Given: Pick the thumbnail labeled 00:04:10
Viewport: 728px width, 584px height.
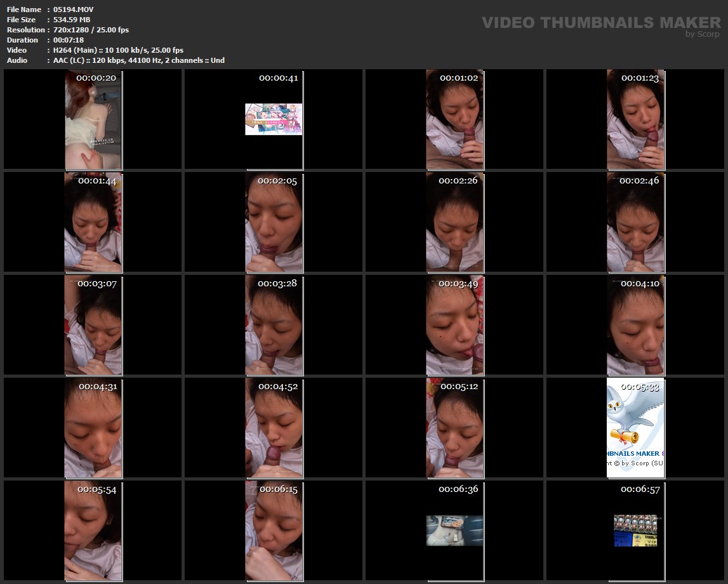Looking at the screenshot, I should coord(635,326).
